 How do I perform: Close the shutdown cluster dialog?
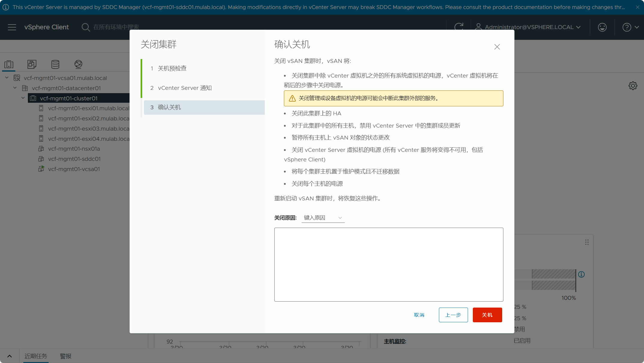(497, 47)
